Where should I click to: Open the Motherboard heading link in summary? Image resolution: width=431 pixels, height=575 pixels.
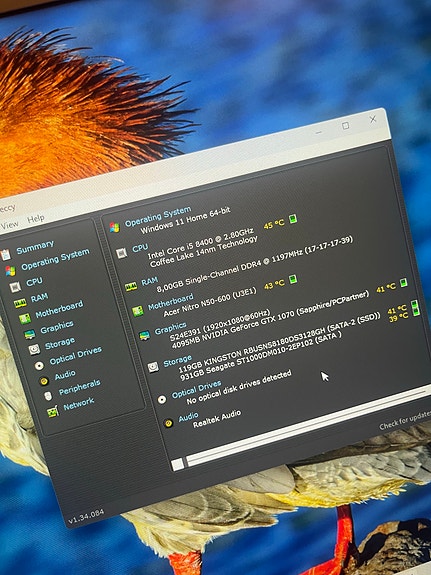point(171,301)
